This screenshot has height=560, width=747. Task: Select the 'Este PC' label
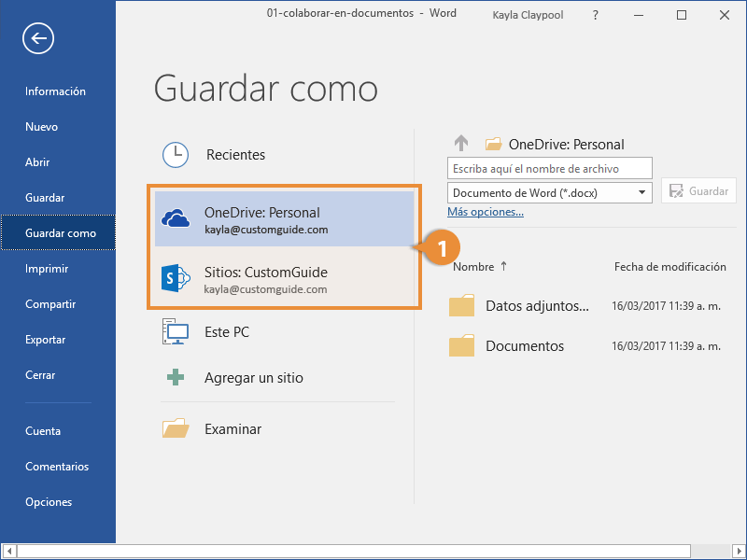point(227,332)
